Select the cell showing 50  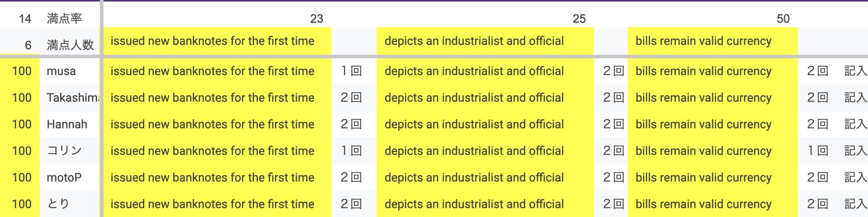783,19
